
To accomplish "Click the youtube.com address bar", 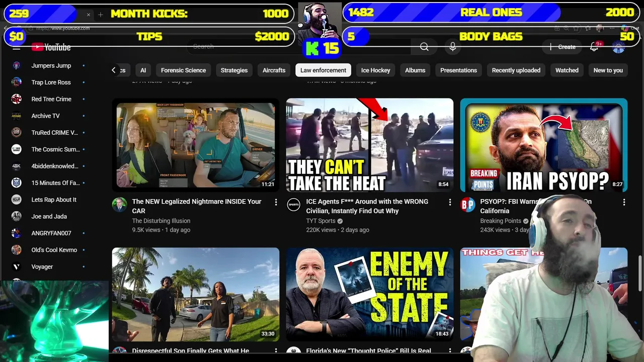I will 63,28.
